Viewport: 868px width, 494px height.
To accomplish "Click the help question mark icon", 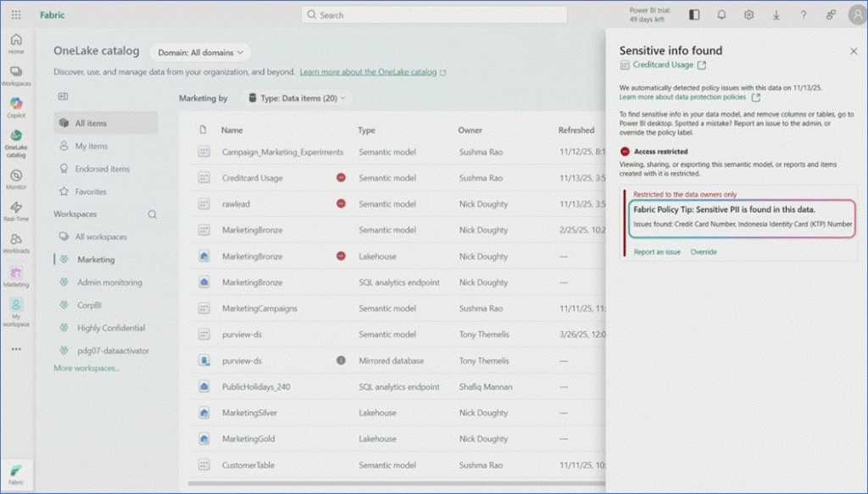I will coord(804,14).
